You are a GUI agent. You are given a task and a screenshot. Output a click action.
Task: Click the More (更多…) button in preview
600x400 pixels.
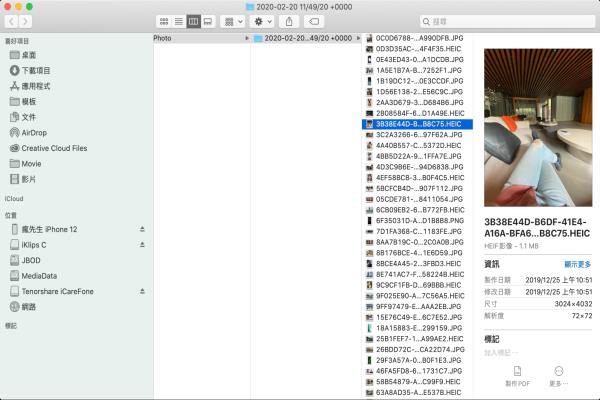[x=559, y=376]
